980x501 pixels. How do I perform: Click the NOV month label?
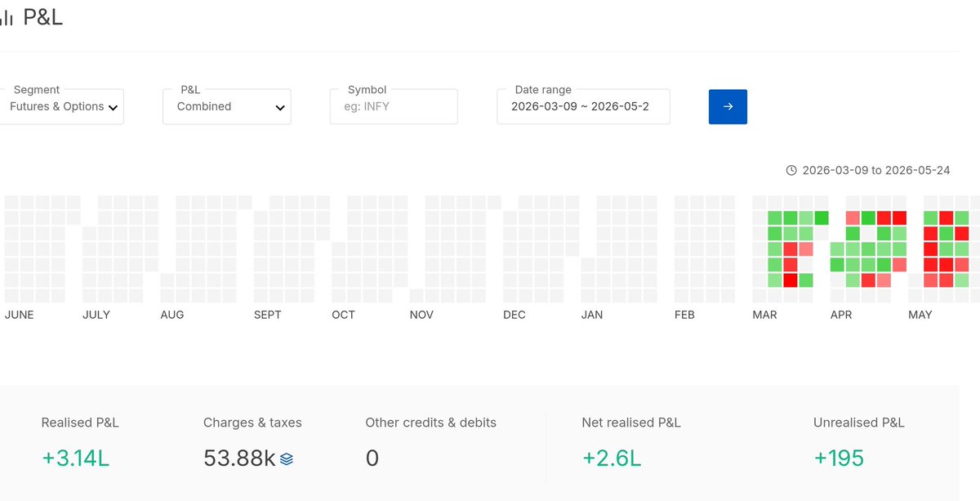[x=421, y=315]
